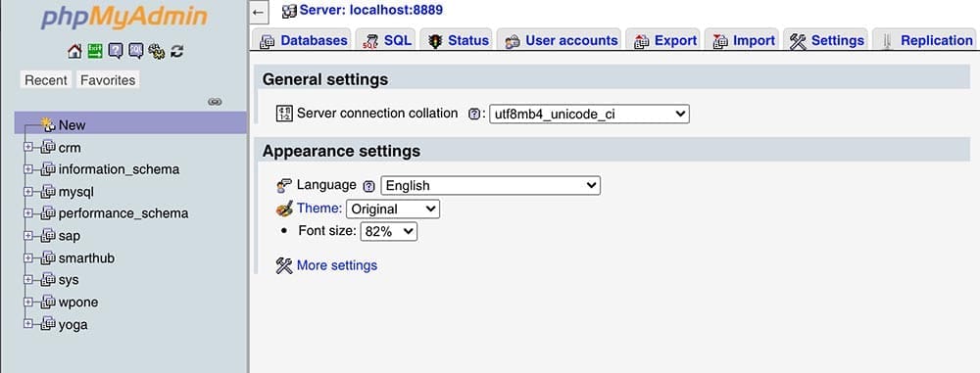Click the phpMyAdmin logo
The width and height of the screenshot is (980, 373).
[x=124, y=19]
